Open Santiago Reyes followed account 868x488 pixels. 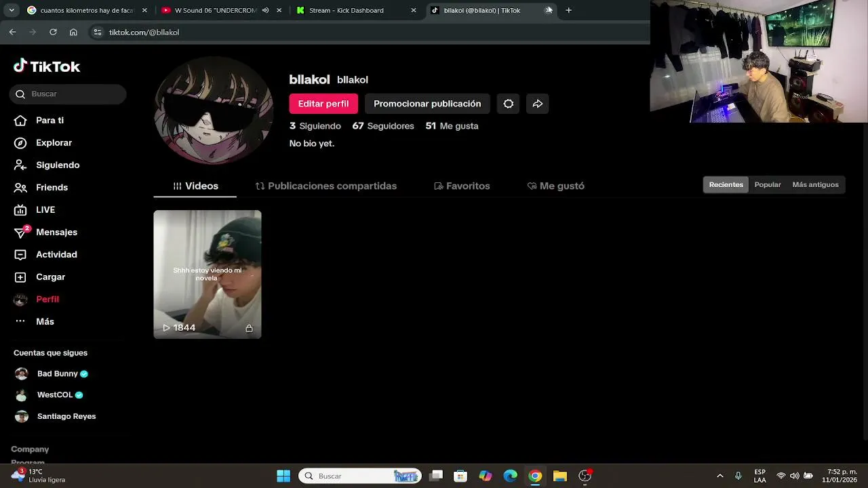click(56, 416)
